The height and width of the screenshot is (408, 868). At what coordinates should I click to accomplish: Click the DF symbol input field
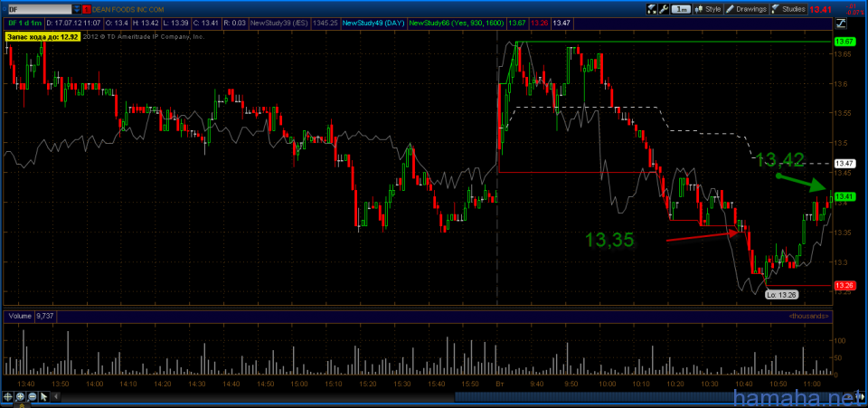pos(40,9)
